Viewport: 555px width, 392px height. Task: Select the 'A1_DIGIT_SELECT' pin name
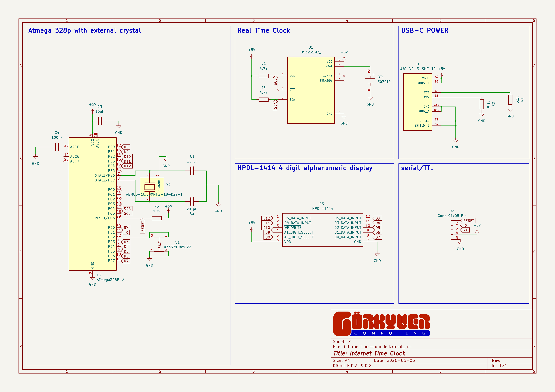[299, 233]
